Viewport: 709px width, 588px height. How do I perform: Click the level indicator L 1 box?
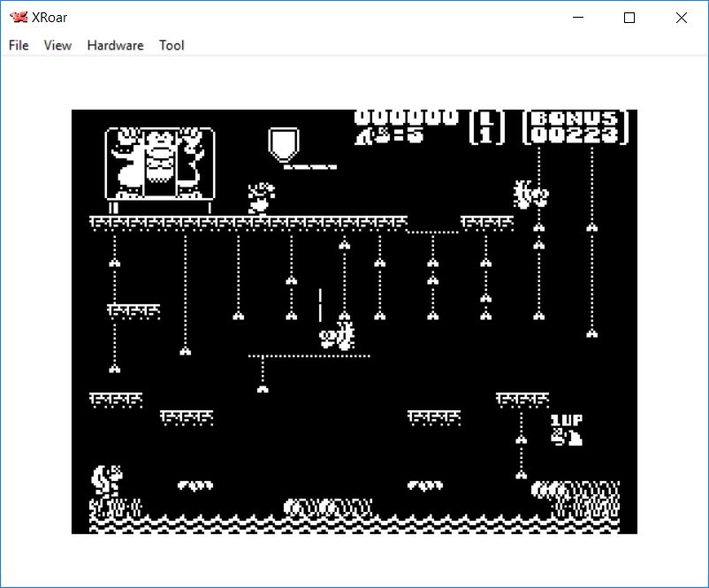click(x=486, y=126)
